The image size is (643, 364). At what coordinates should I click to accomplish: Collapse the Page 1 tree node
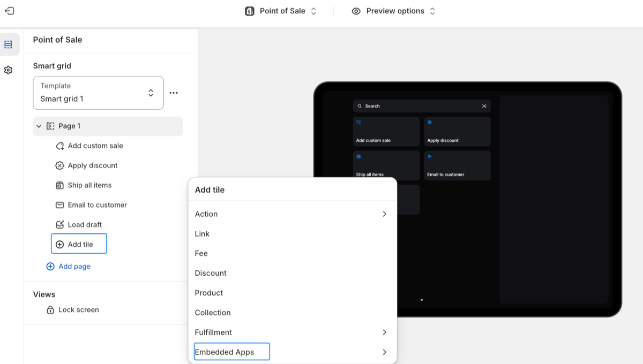pyautogui.click(x=39, y=126)
